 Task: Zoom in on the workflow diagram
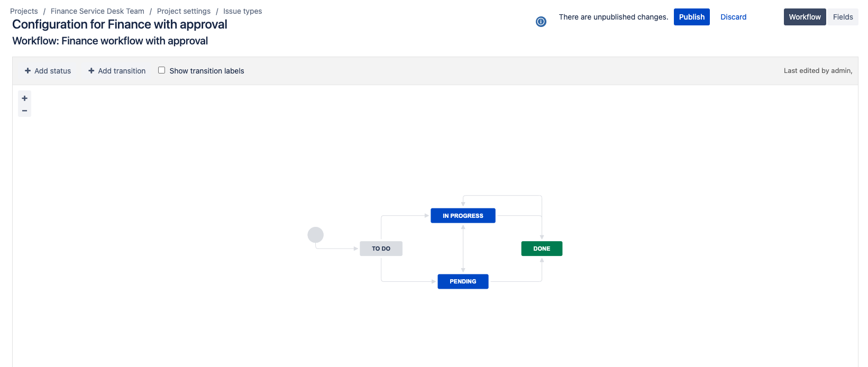point(24,98)
